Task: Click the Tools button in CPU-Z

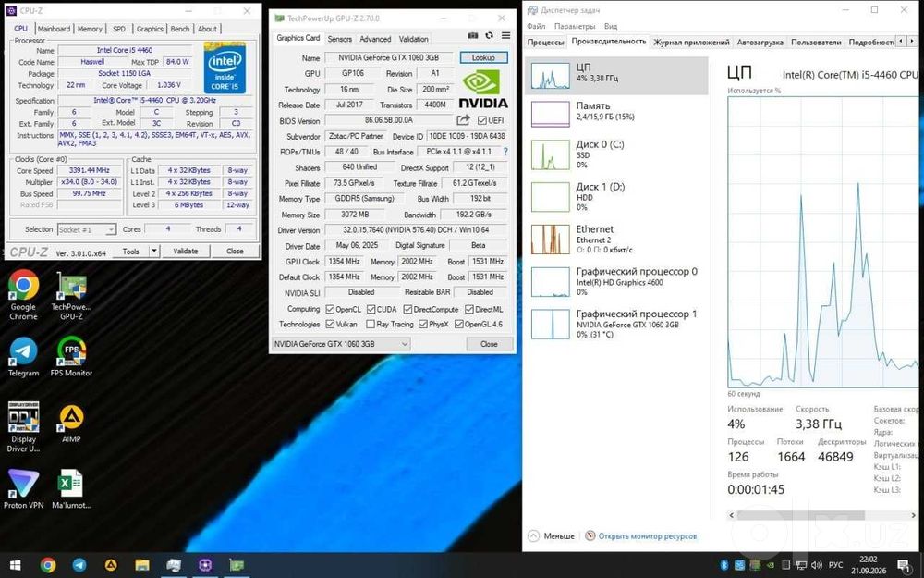Action: coord(131,252)
